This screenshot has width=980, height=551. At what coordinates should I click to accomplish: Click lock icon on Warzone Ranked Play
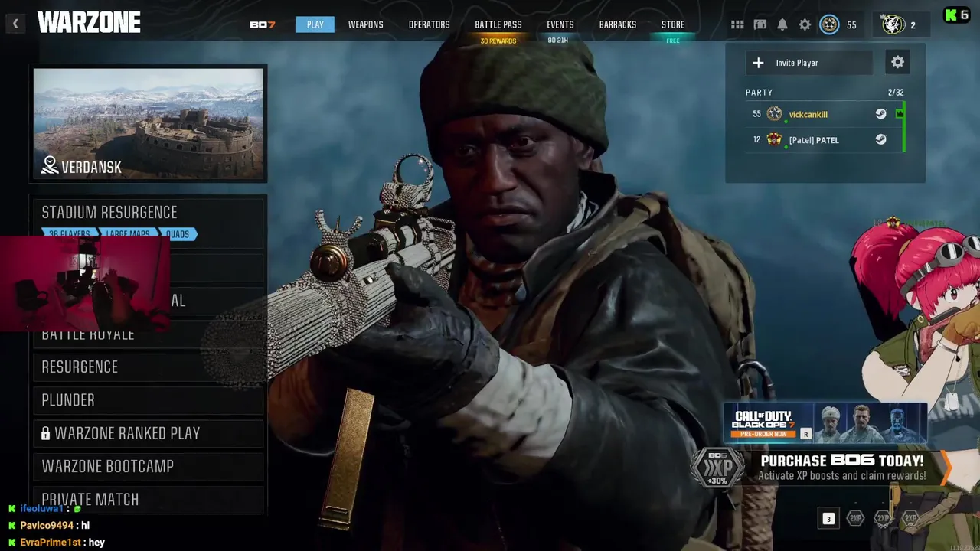point(45,433)
